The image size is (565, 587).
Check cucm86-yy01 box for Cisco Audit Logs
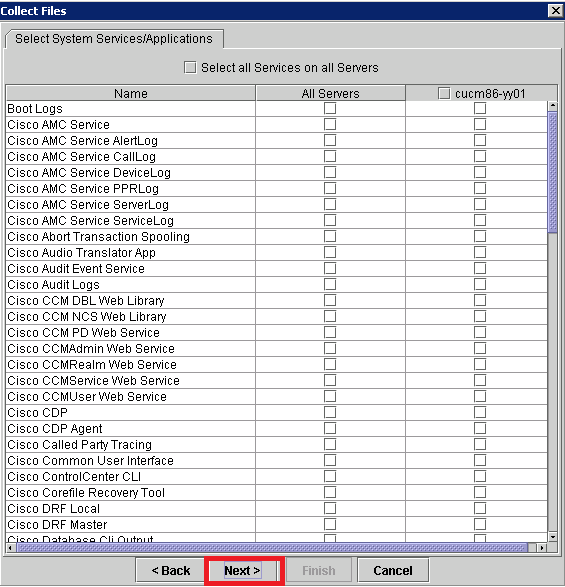tap(480, 285)
